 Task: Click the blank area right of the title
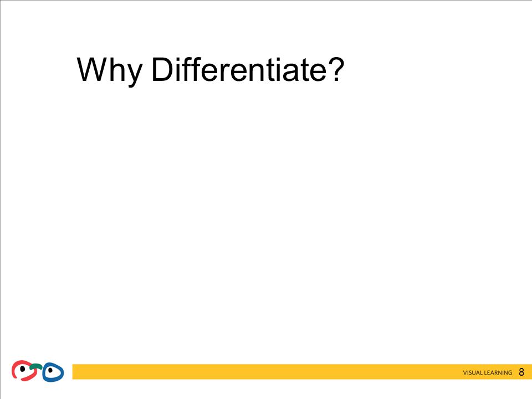pos(438,70)
